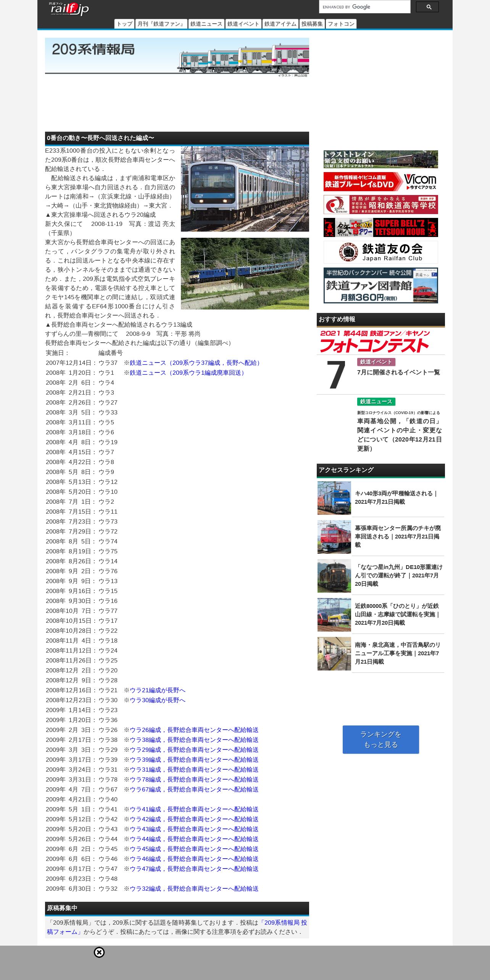
Task: Open 209系ウラ37編成，長野へ配給 news link
Action: coord(196,363)
